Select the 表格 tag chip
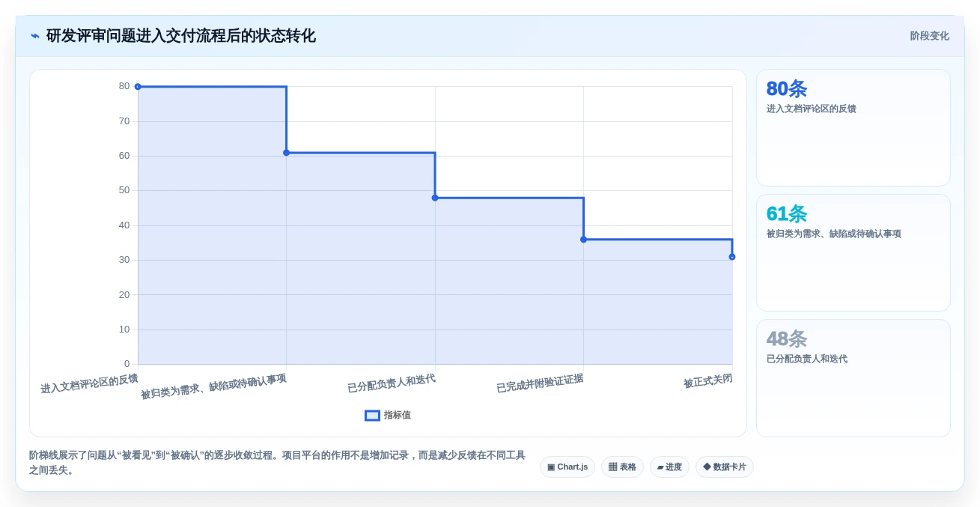Image resolution: width=980 pixels, height=507 pixels. [x=622, y=467]
